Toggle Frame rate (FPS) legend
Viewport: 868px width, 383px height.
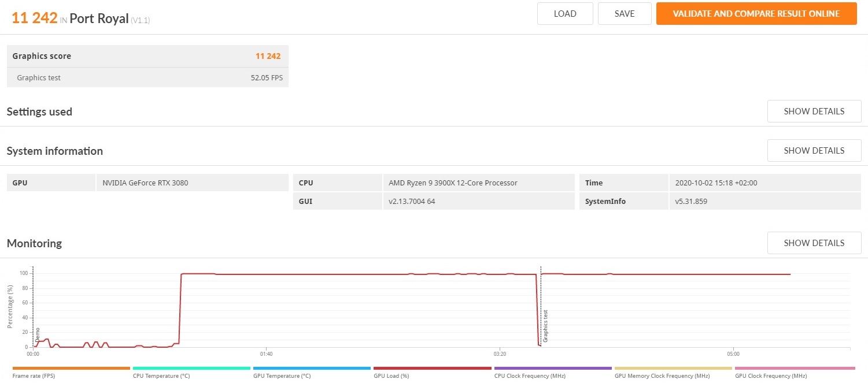pyautogui.click(x=71, y=373)
